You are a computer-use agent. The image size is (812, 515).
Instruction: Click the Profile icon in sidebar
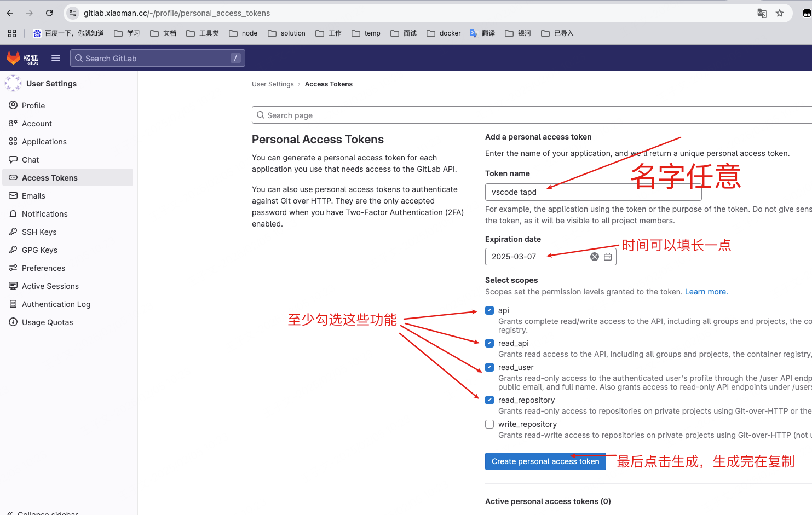(13, 105)
